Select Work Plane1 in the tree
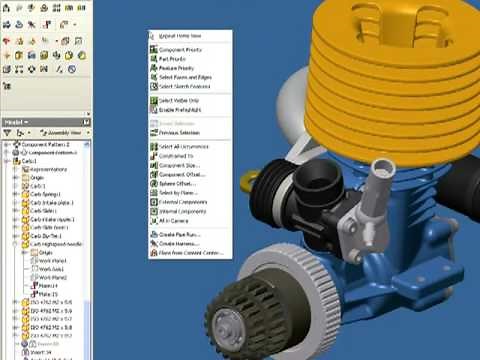 click(x=53, y=261)
